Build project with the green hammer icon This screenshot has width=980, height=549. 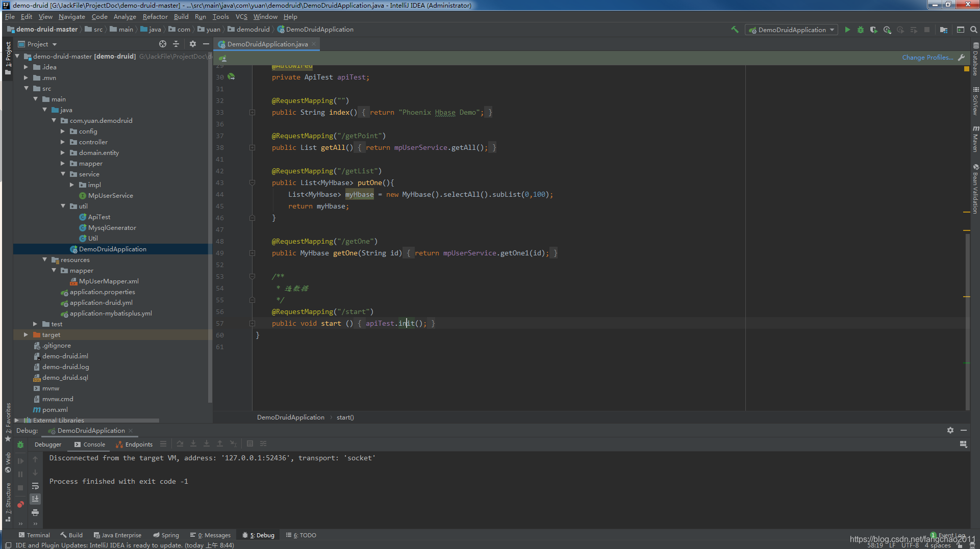735,30
